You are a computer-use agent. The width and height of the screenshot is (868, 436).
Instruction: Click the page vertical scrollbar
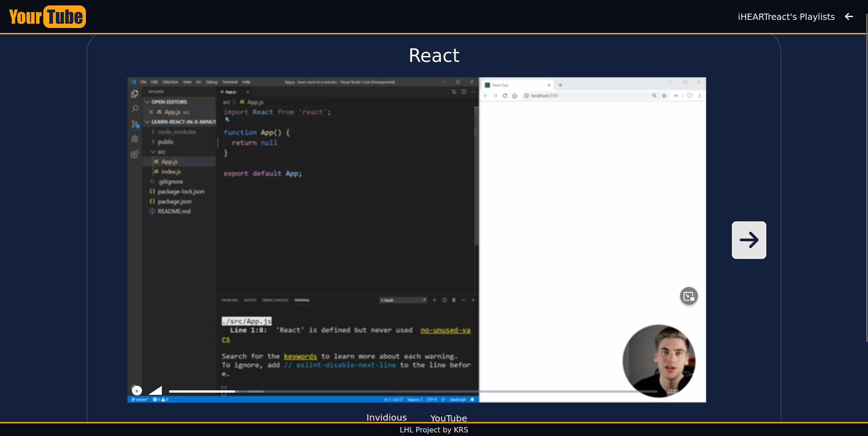tap(866, 178)
